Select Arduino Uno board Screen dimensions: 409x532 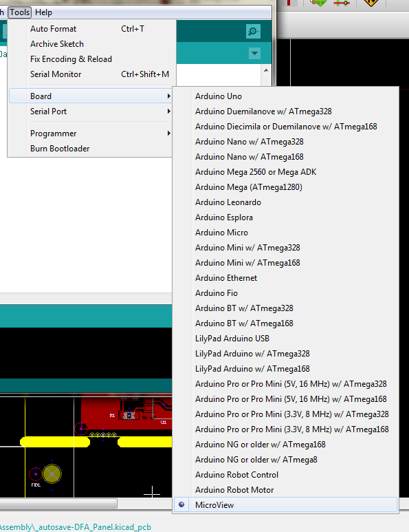tap(285, 96)
